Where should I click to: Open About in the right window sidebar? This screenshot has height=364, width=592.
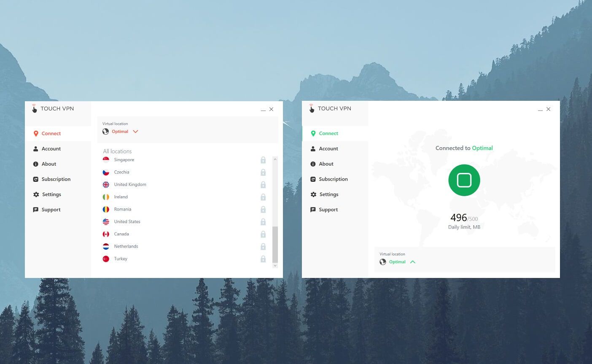coord(335,164)
